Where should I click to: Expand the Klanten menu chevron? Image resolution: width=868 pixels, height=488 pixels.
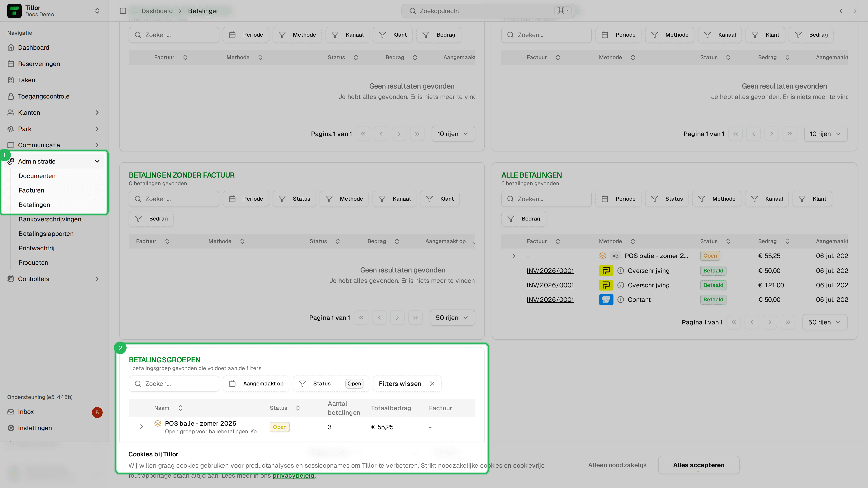(97, 113)
